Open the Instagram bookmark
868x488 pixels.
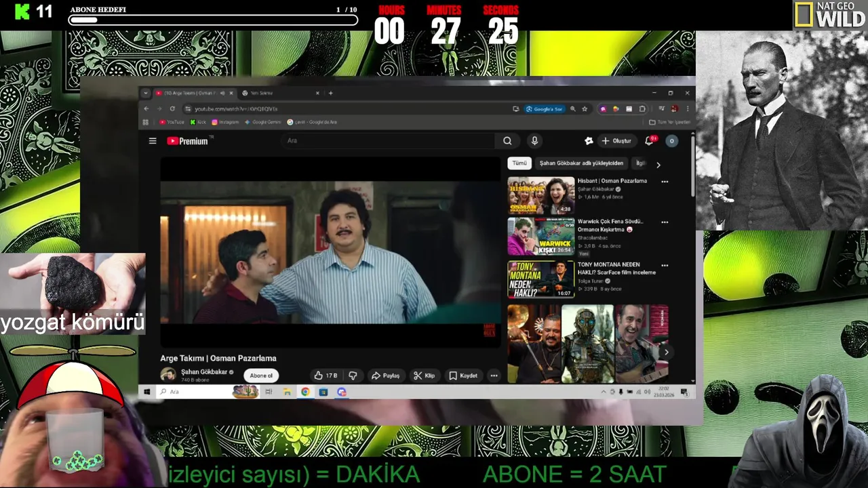pyautogui.click(x=226, y=122)
